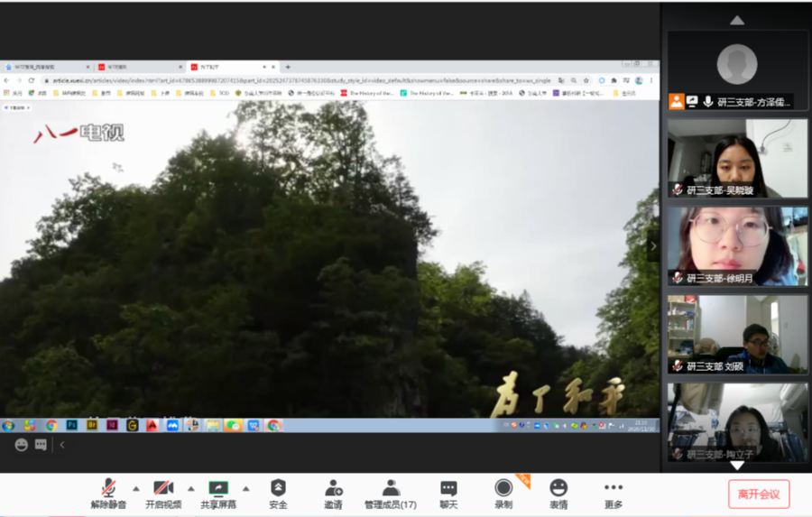Select 徐明月 participant video thumbnail
The height and width of the screenshot is (517, 812).
coord(737,246)
